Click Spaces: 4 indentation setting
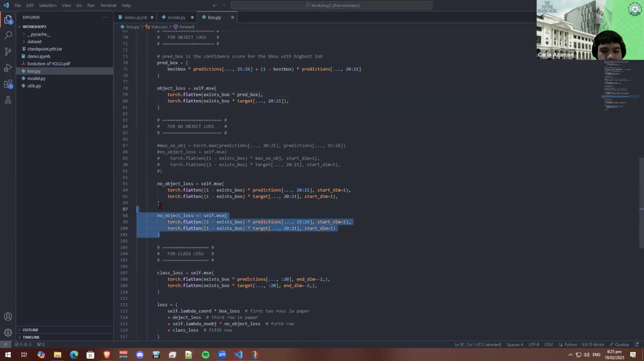The width and height of the screenshot is (644, 361). [x=515, y=344]
